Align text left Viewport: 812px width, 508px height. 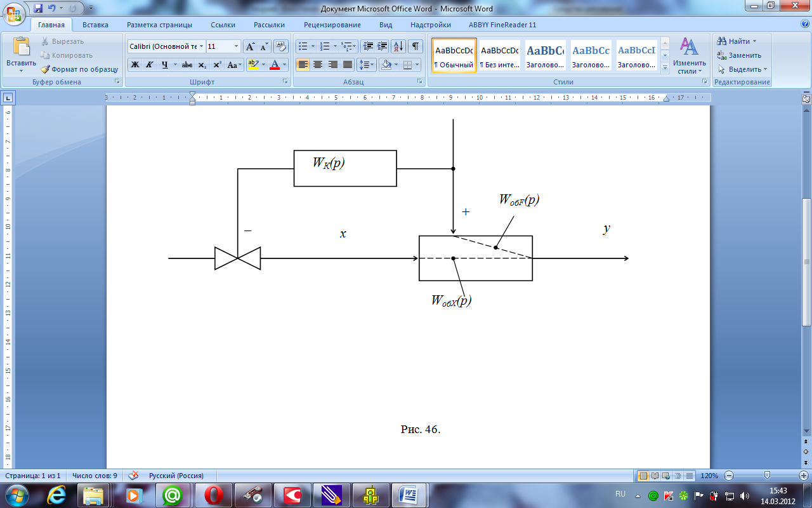[303, 65]
